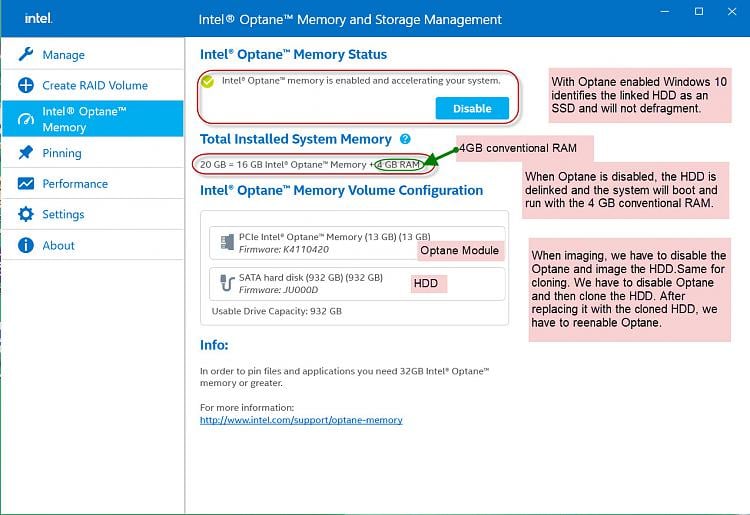Click the plus icon for Create RAID Volume

coord(26,85)
